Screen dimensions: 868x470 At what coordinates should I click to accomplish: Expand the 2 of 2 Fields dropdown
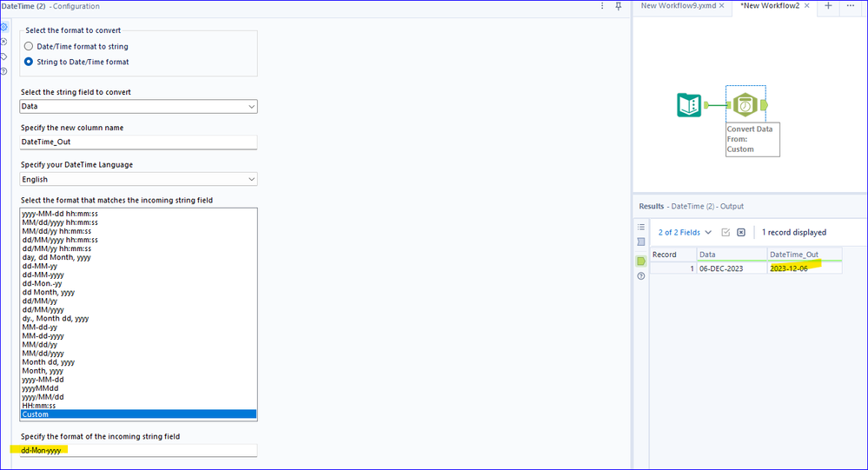click(x=685, y=233)
